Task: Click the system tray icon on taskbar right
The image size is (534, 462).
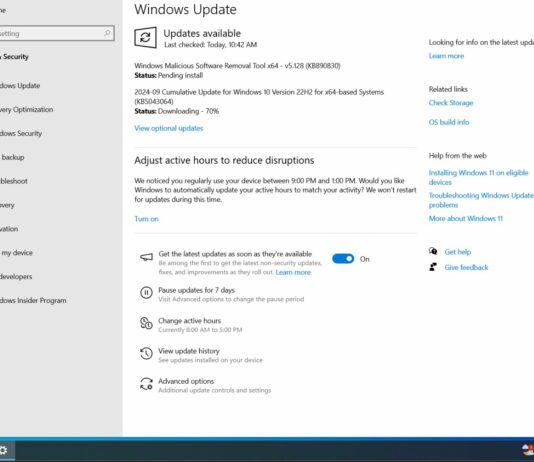Action: pyautogui.click(x=528, y=450)
